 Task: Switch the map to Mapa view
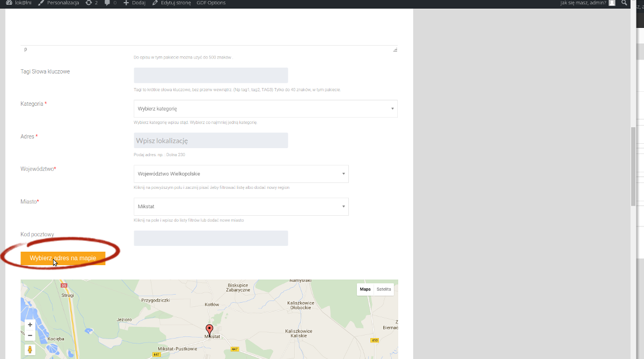(365, 289)
